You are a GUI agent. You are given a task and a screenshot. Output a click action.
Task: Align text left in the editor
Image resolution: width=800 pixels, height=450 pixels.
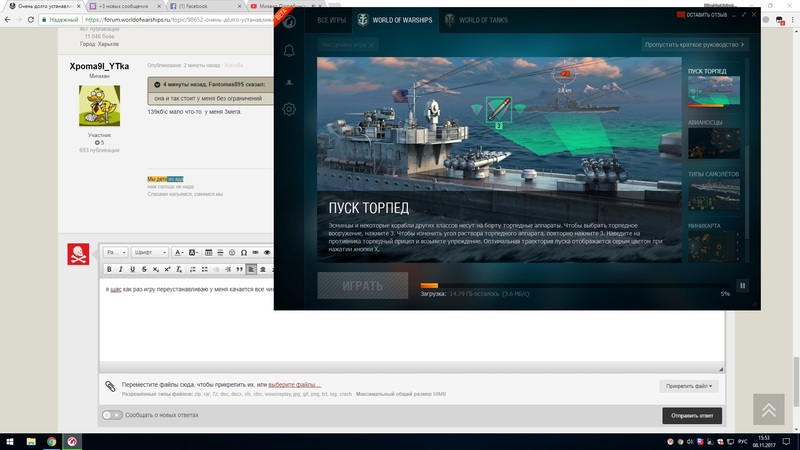(251, 269)
